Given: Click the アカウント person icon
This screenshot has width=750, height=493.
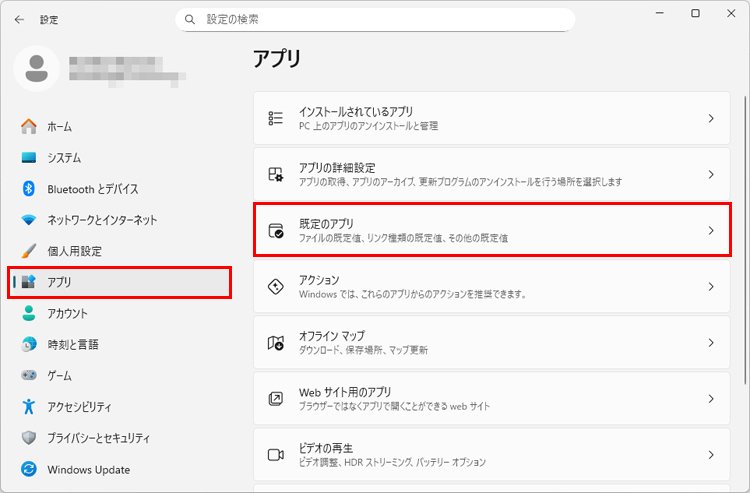Looking at the screenshot, I should (x=29, y=313).
